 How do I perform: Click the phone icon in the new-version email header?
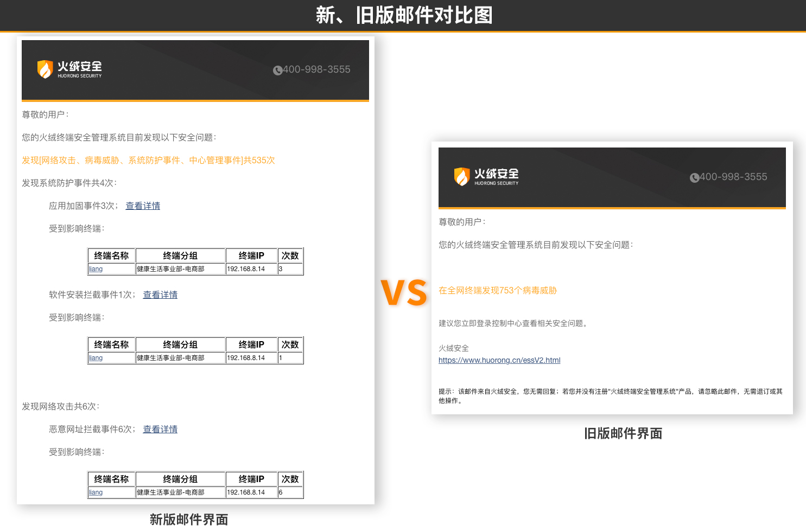[277, 70]
